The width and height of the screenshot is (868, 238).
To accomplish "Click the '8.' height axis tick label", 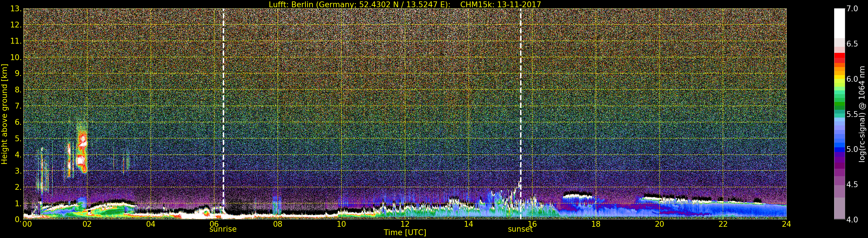I will point(18,90).
